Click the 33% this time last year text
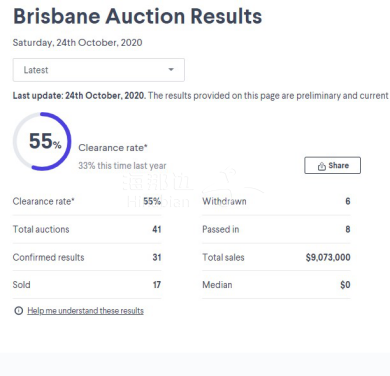Image resolution: width=390 pixels, height=376 pixels. [x=122, y=166]
